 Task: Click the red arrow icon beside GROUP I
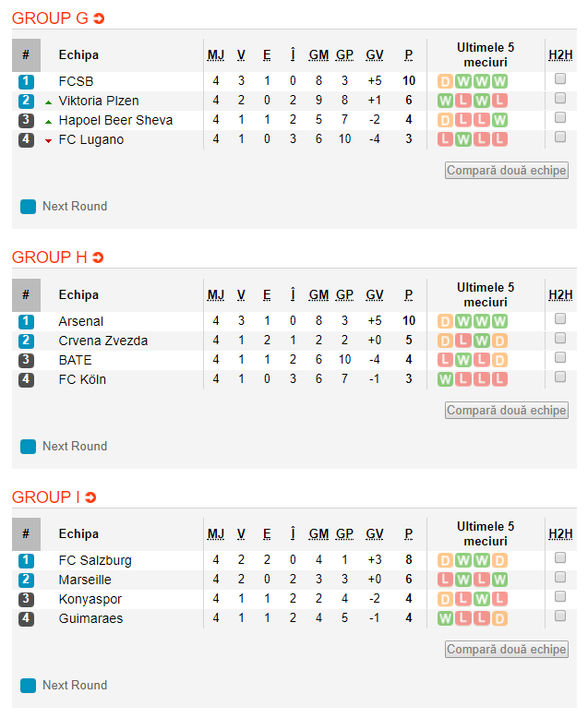[x=90, y=497]
